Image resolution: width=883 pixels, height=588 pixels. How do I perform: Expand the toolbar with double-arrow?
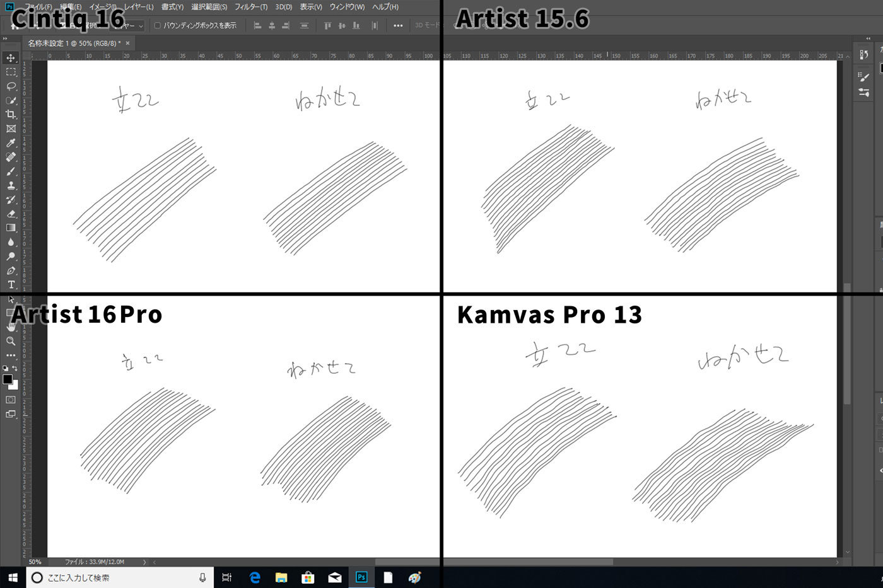[6, 39]
